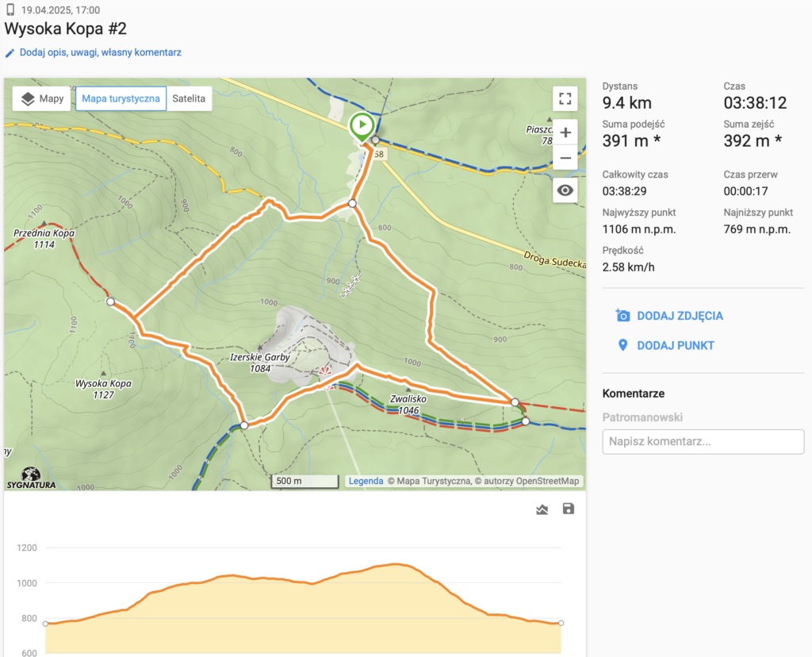
Task: Save the elevation profile via floppy icon
Action: coord(568,509)
